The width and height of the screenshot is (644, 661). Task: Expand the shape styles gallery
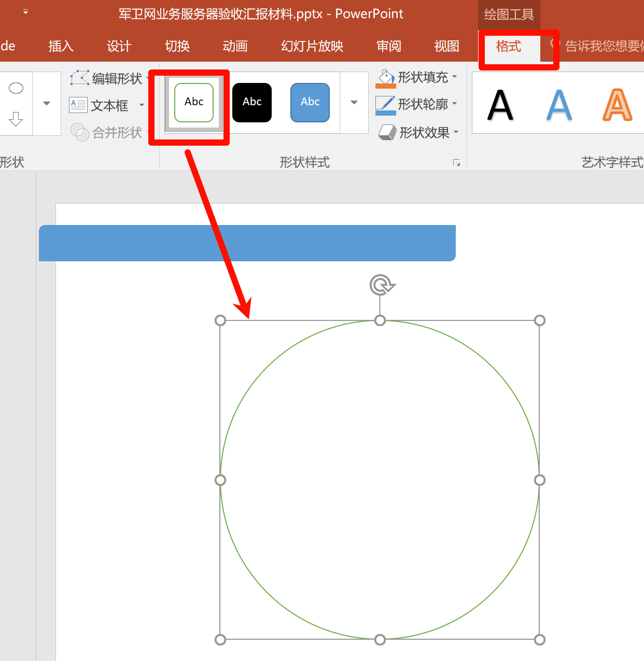click(354, 103)
